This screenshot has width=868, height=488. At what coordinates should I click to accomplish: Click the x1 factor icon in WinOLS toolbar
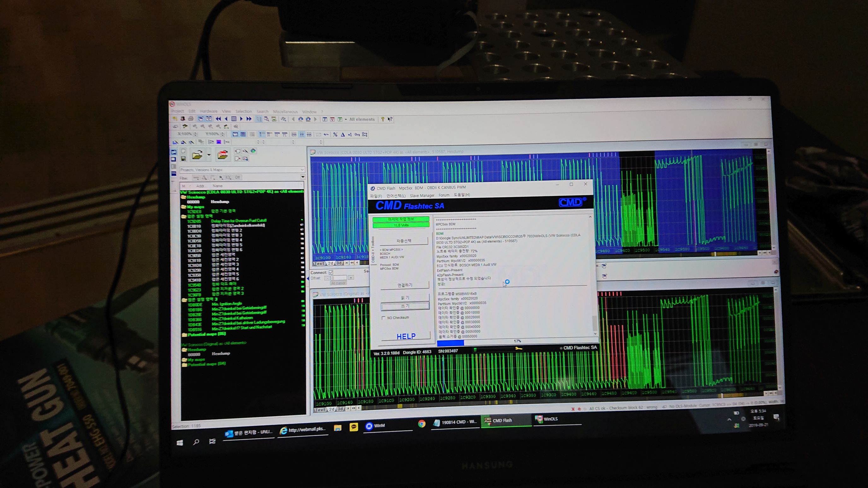(350, 134)
